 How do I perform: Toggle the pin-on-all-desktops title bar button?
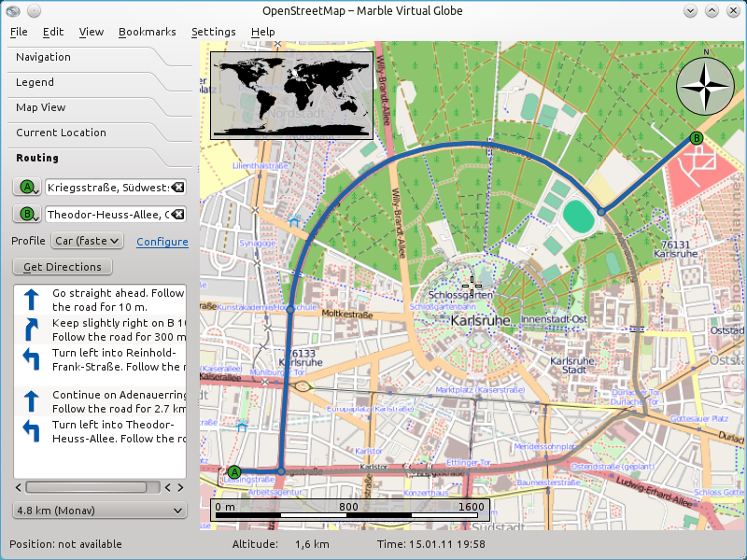click(x=34, y=10)
